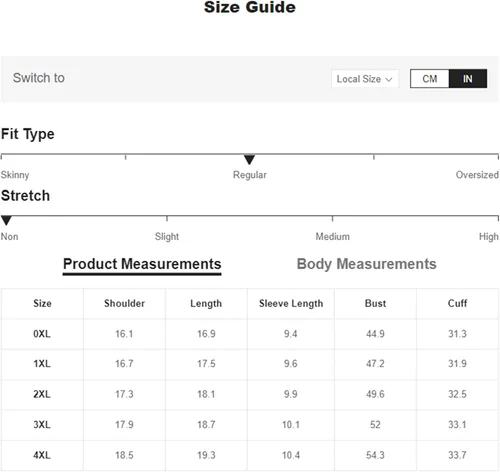Click the Fit Type Regular marker triangle
This screenshot has width=500, height=472.
pos(249,160)
